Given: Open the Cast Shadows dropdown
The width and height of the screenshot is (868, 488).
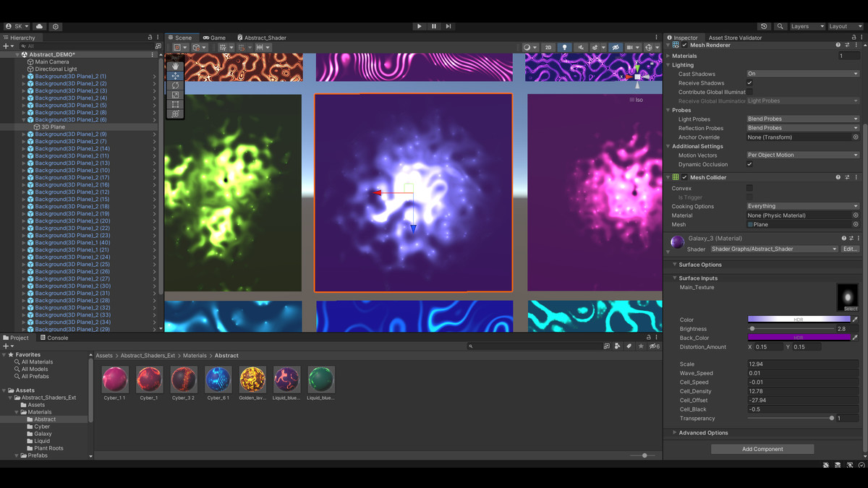Looking at the screenshot, I should point(802,74).
